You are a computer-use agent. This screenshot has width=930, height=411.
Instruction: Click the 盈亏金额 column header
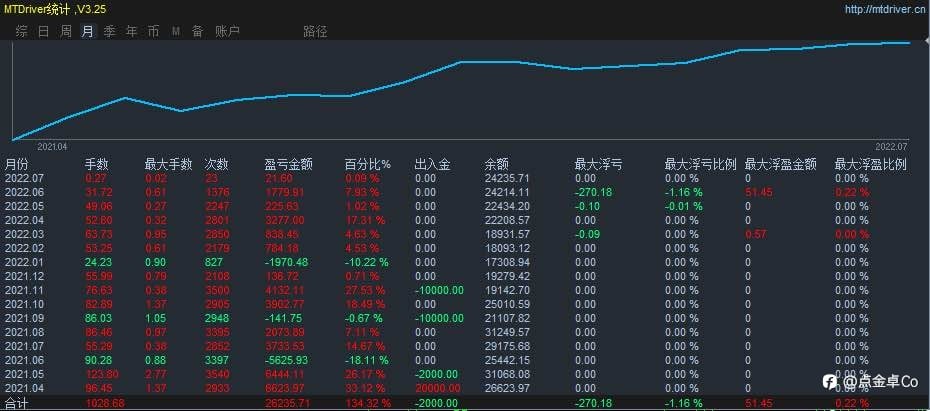click(x=289, y=164)
